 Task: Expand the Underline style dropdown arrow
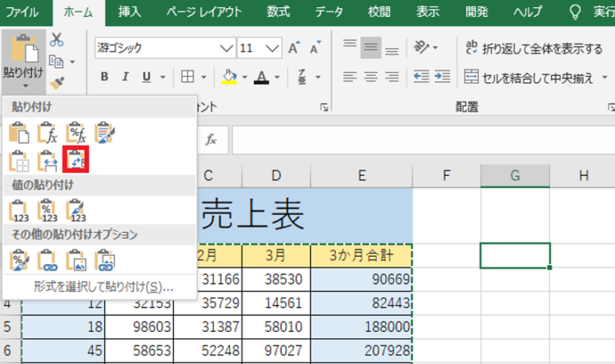(163, 77)
